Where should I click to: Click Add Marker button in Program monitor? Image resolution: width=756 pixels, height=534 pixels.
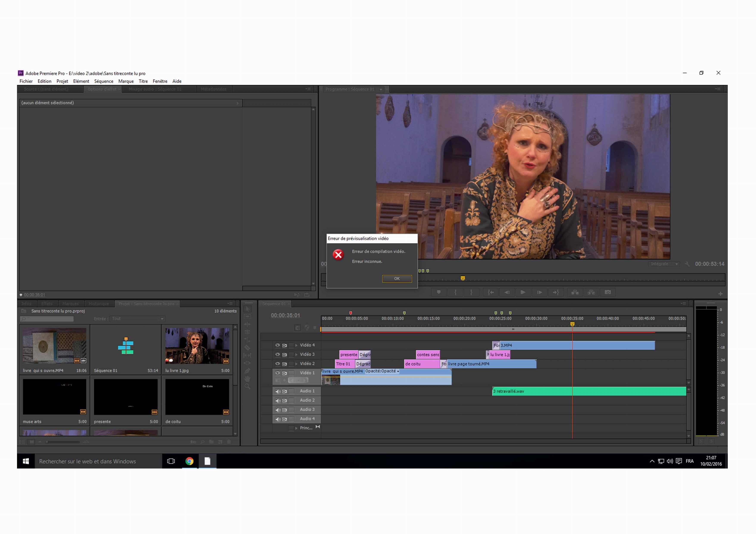[439, 292]
